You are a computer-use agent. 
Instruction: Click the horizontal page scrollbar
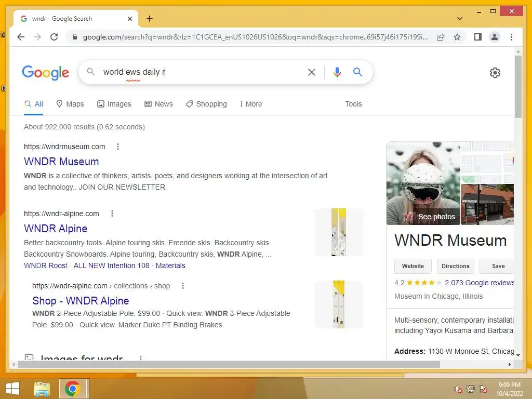229,364
